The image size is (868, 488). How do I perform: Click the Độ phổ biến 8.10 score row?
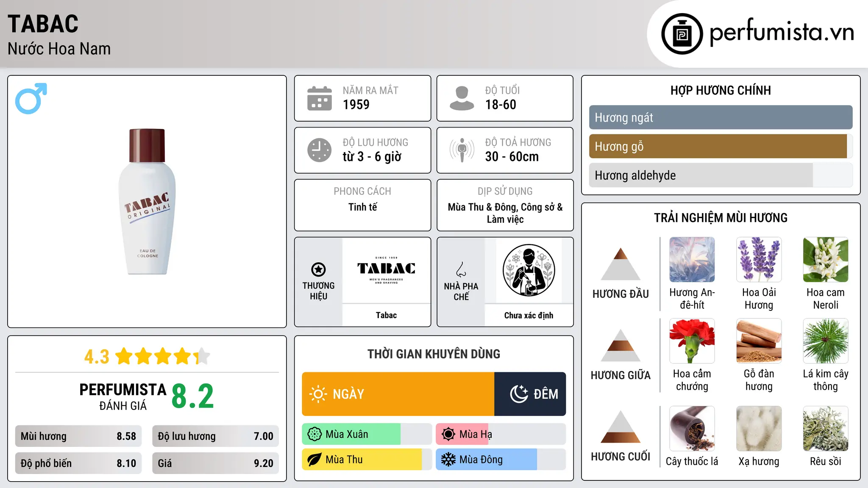click(78, 463)
